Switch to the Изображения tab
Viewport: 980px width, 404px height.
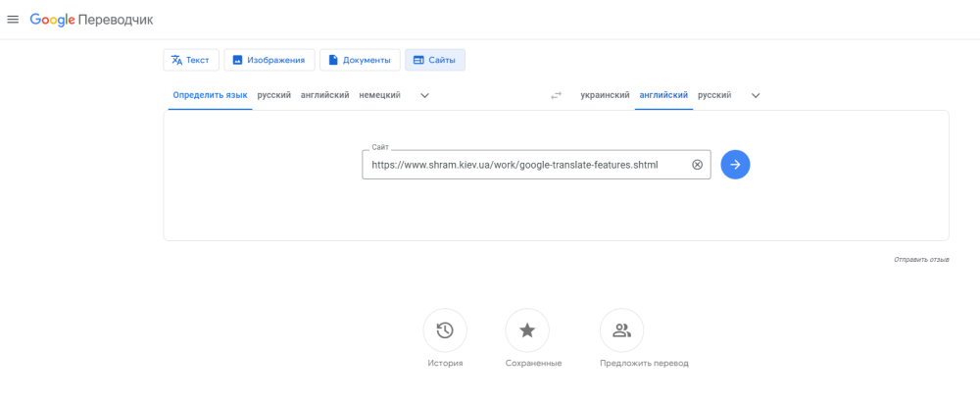269,60
